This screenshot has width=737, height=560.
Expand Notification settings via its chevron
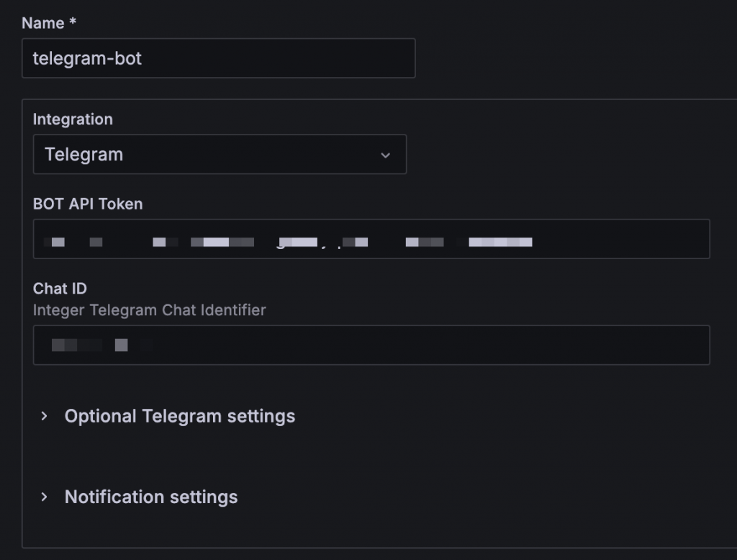point(45,497)
